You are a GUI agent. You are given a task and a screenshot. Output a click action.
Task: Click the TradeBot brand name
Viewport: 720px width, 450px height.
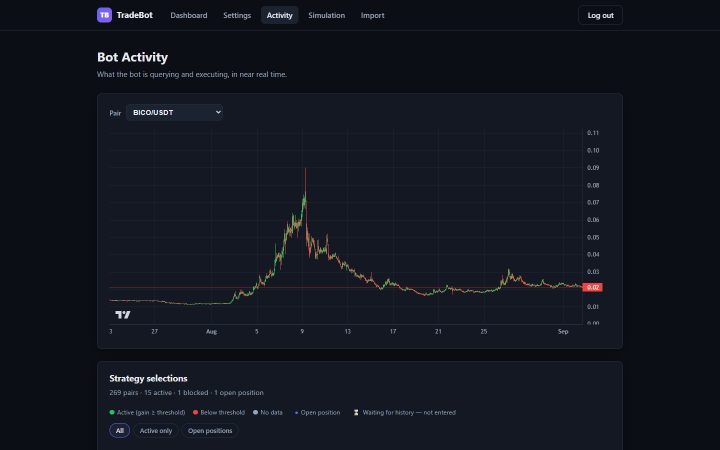pos(135,15)
